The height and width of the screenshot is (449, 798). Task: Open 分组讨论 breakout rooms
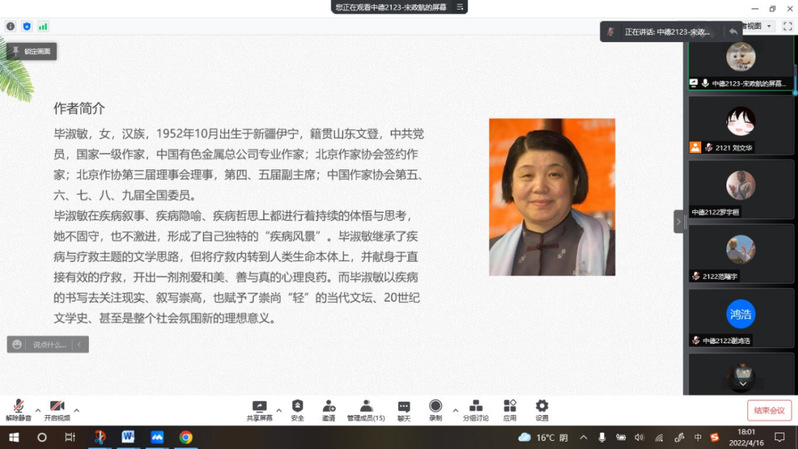point(476,410)
